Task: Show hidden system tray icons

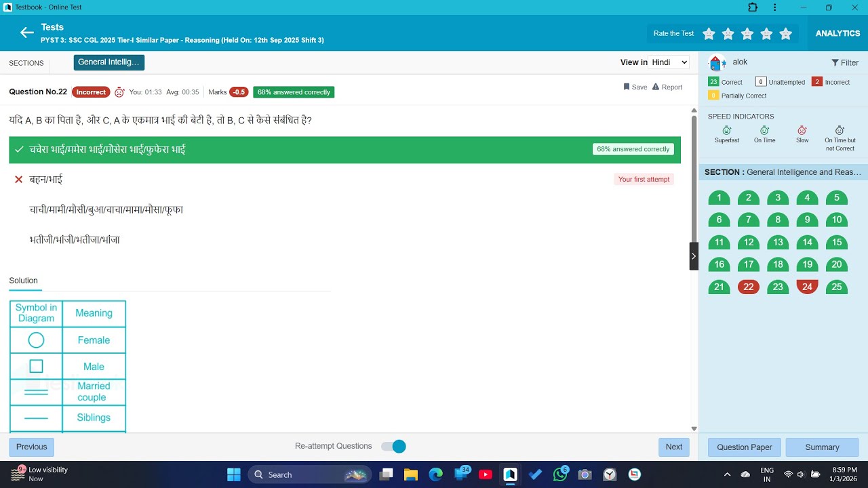Action: (x=727, y=474)
